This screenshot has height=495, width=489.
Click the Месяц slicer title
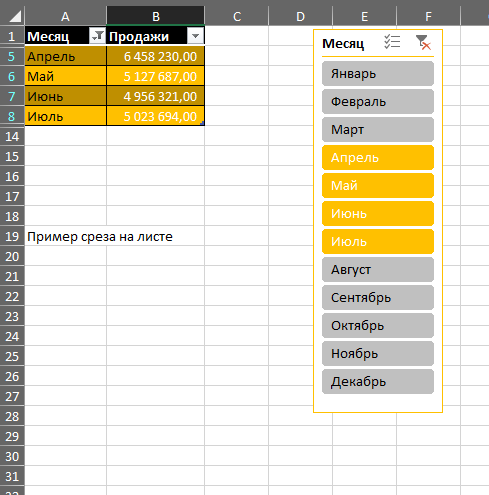point(343,43)
